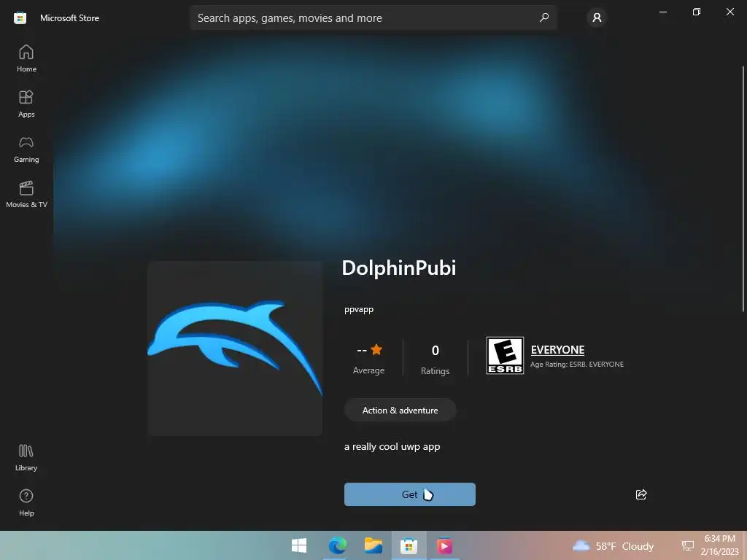Screen dimensions: 747x560
Task: Open Movies & TV section
Action: (26, 194)
